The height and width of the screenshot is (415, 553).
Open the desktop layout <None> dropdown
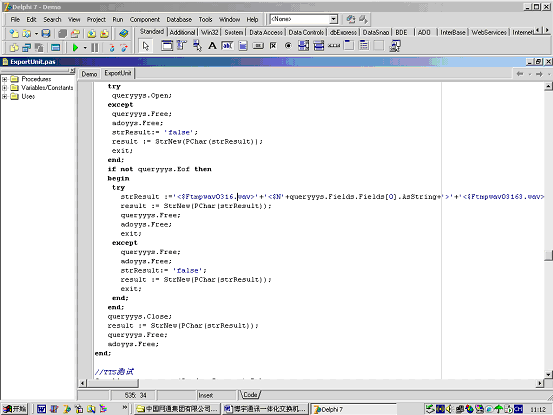333,19
